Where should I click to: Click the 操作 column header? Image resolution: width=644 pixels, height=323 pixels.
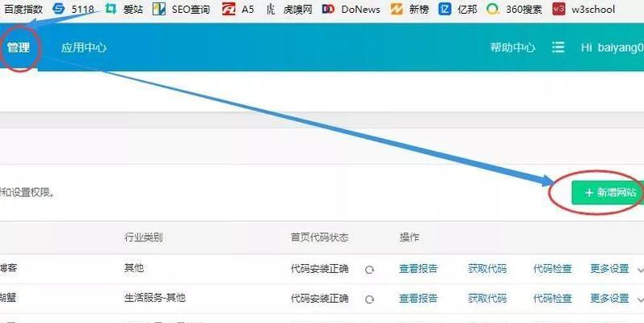pos(409,237)
